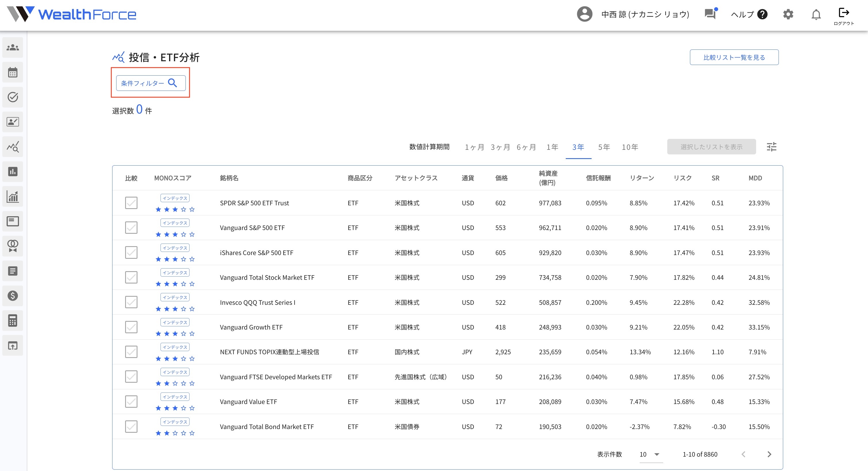Click the notification bell icon
Image resolution: width=868 pixels, height=471 pixels.
[816, 14]
